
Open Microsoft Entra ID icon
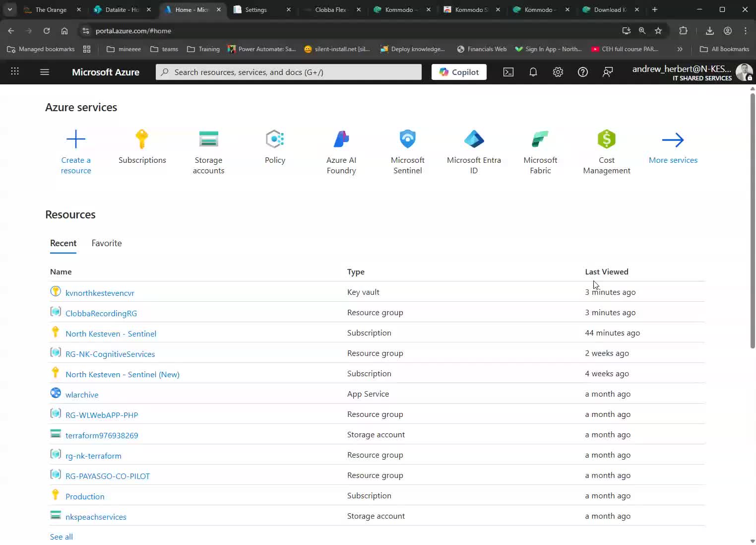click(x=474, y=139)
